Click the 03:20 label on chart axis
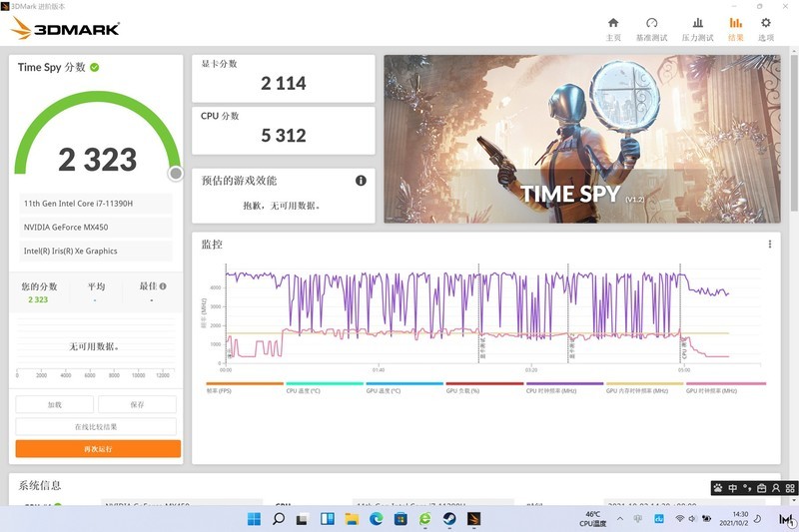 click(x=531, y=370)
